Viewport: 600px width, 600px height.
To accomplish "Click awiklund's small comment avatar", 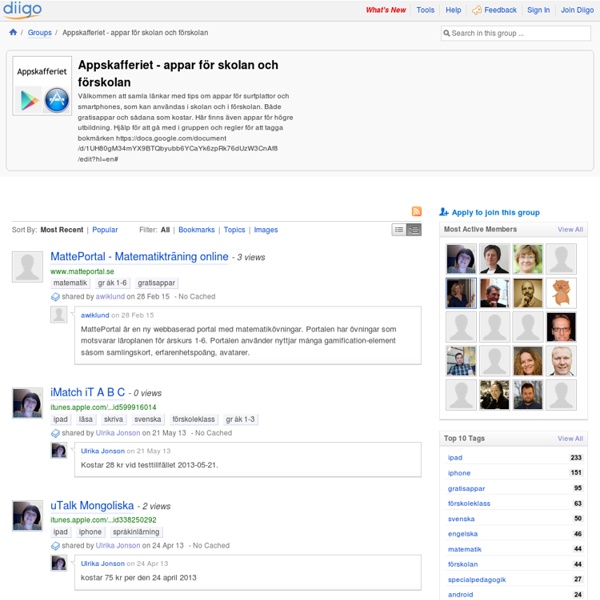I will [59, 314].
